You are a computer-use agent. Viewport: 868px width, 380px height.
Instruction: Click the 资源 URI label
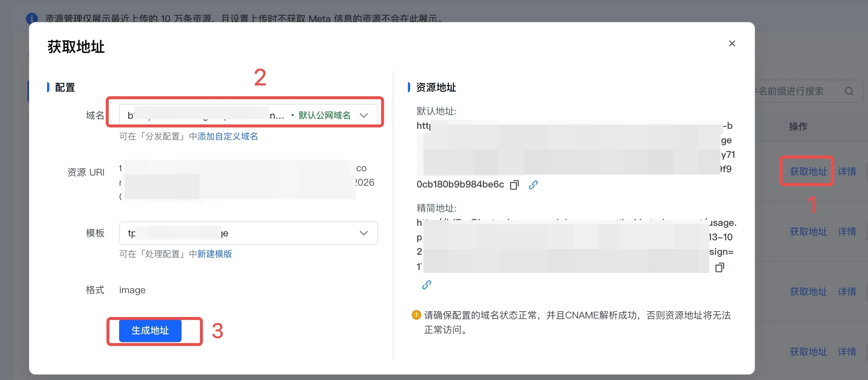tap(86, 172)
